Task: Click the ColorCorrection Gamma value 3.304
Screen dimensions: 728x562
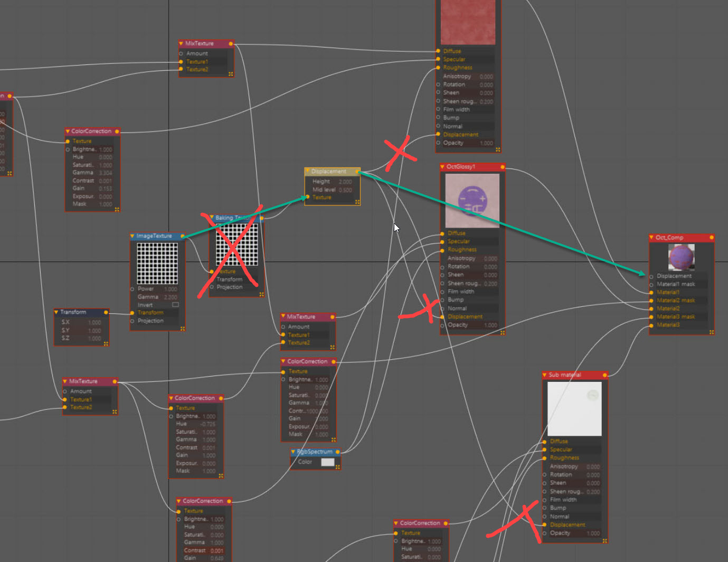Action: [106, 173]
